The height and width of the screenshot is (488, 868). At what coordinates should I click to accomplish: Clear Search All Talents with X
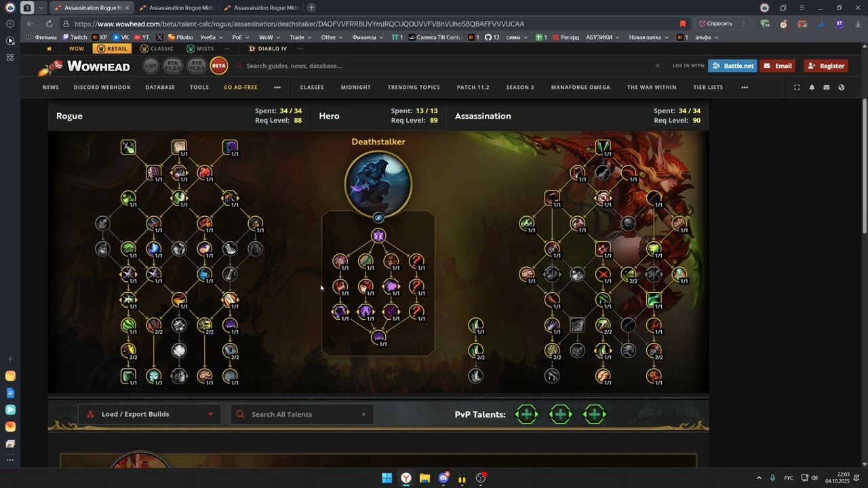pos(363,414)
